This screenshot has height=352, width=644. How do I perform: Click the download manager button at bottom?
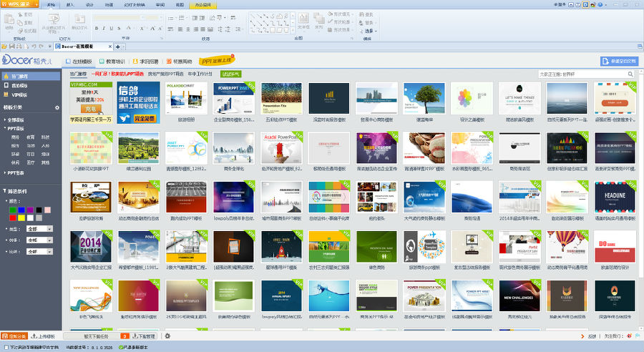[144, 336]
